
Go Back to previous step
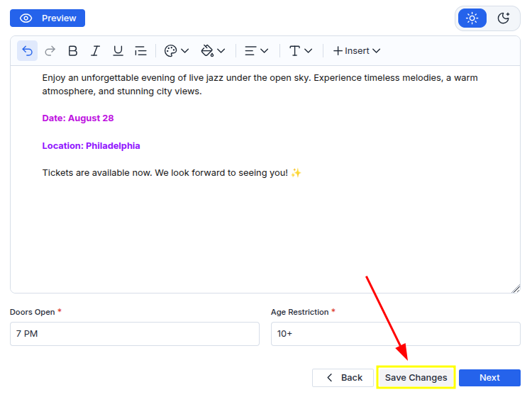click(343, 377)
